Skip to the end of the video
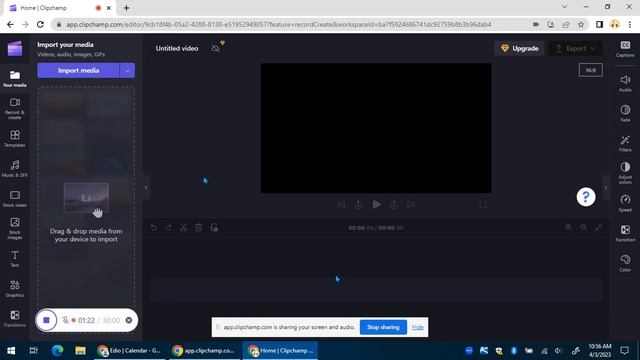Image resolution: width=640 pixels, height=360 pixels. coord(411,204)
